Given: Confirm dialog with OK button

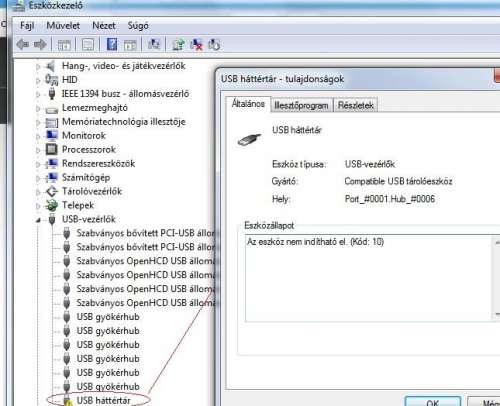Looking at the screenshot, I should coord(433,401).
